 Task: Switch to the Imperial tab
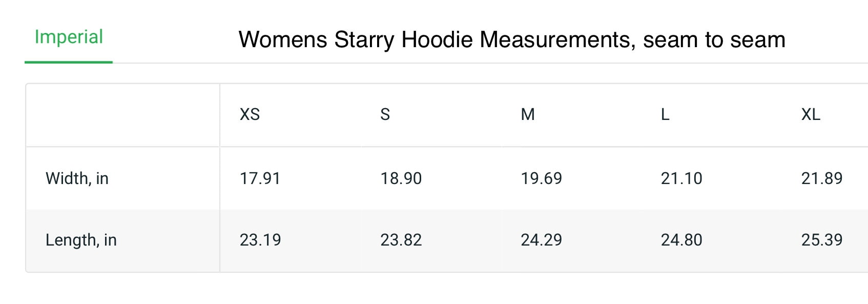(x=69, y=37)
